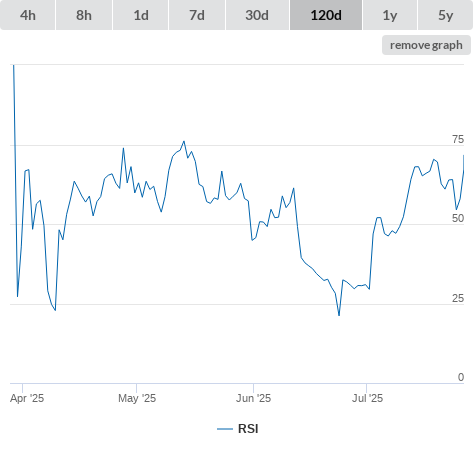Click the RSI peak near mid-May

[x=184, y=142]
